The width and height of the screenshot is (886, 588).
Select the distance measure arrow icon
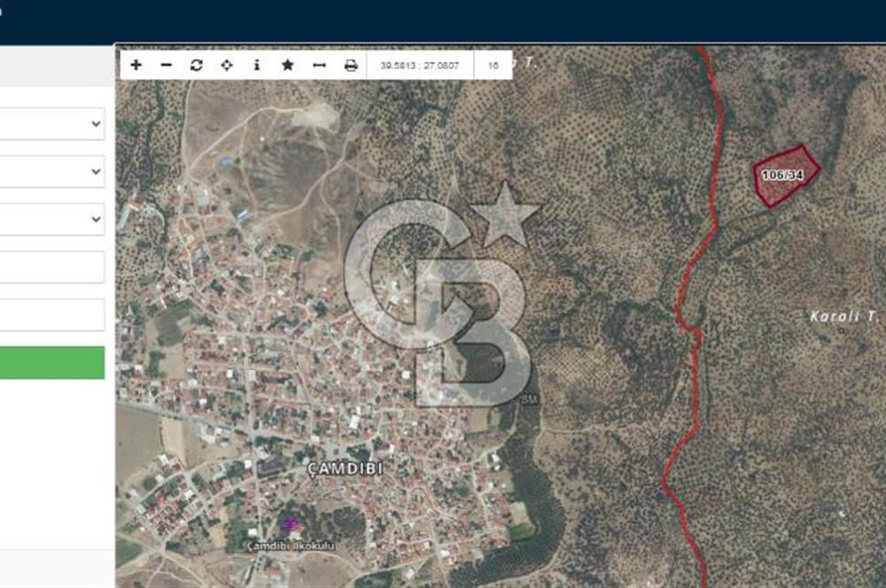pyautogui.click(x=319, y=66)
